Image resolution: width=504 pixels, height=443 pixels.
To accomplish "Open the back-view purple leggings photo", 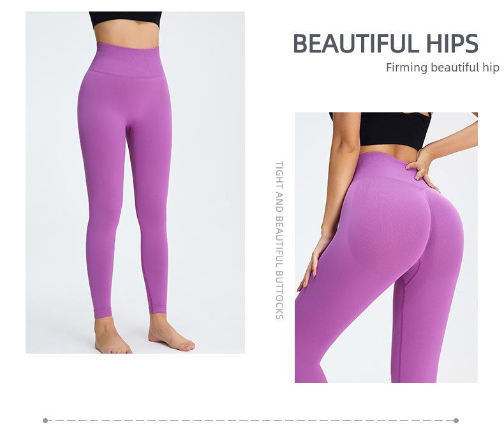I will [386, 248].
